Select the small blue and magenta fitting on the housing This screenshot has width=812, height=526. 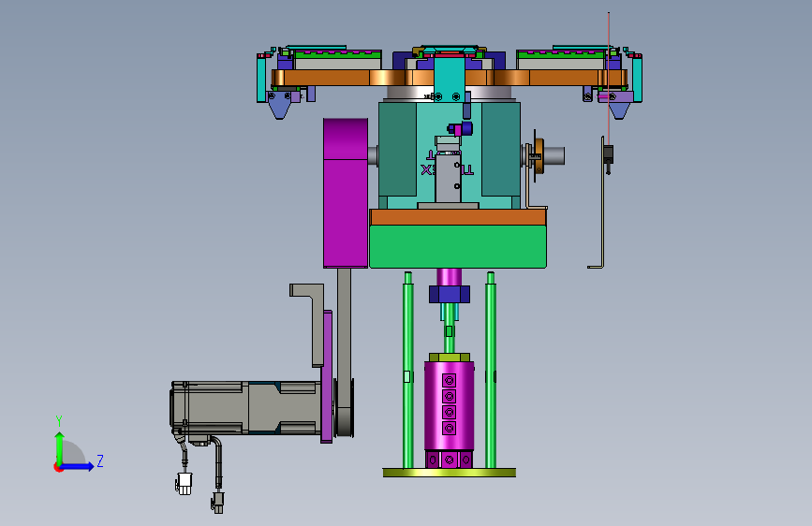tap(460, 128)
